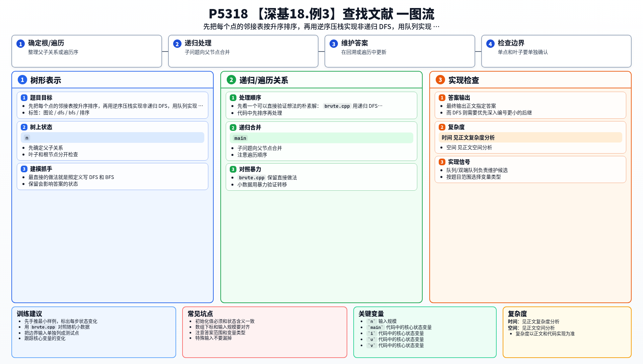Select the 确定根/遍历 step card title
643x364 pixels.
46,43
